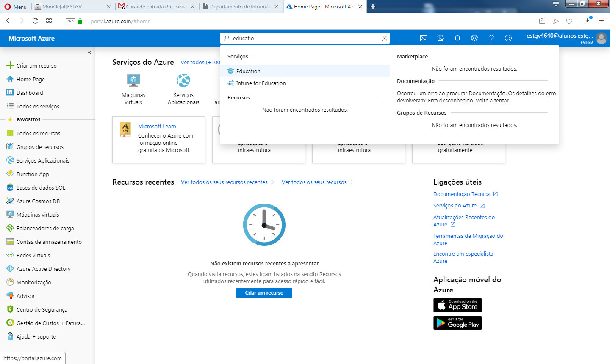Open portal settings gear icon
Screen dimensions: 610x364
(x=474, y=38)
